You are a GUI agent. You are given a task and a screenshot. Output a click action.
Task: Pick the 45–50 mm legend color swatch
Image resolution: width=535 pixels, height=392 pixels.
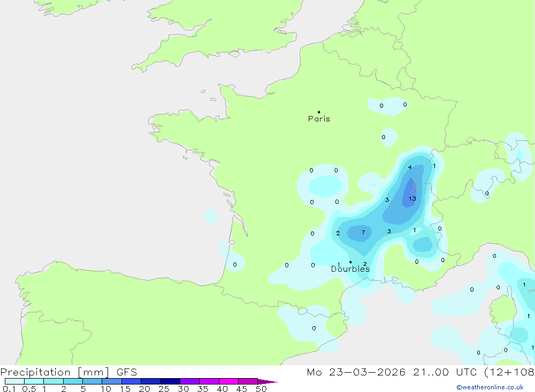(248, 381)
